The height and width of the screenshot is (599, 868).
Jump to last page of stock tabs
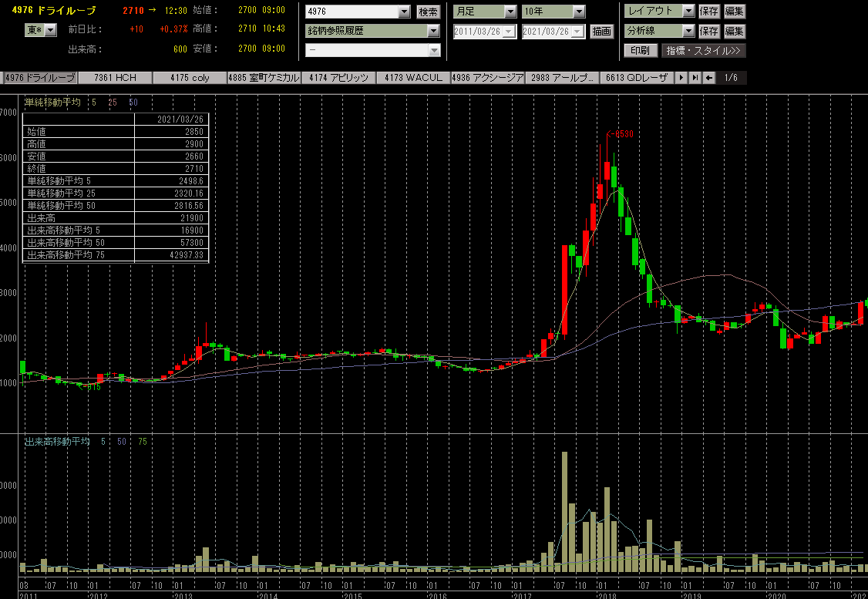click(695, 78)
